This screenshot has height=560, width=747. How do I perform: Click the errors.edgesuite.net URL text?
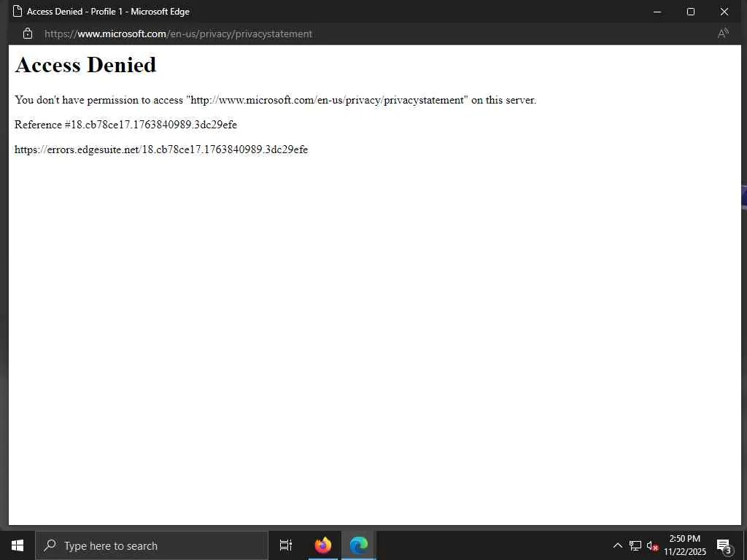[161, 149]
